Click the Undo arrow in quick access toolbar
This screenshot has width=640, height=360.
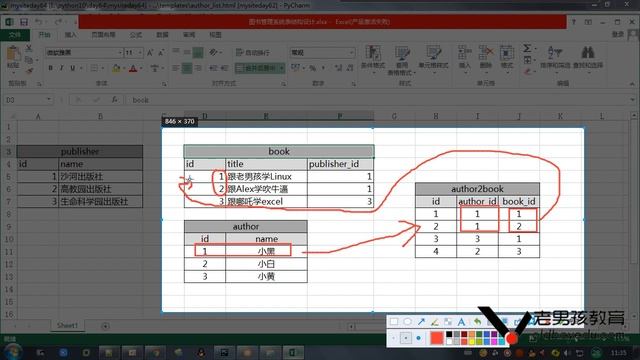[x=39, y=22]
